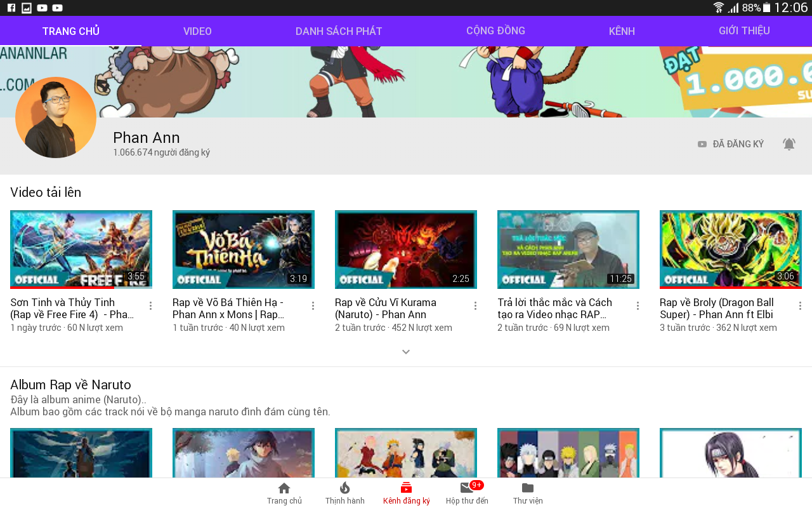Open options menu for Sơn Tinh và Thủy Tinh video
Screen dimensions: 812x508
coord(150,306)
